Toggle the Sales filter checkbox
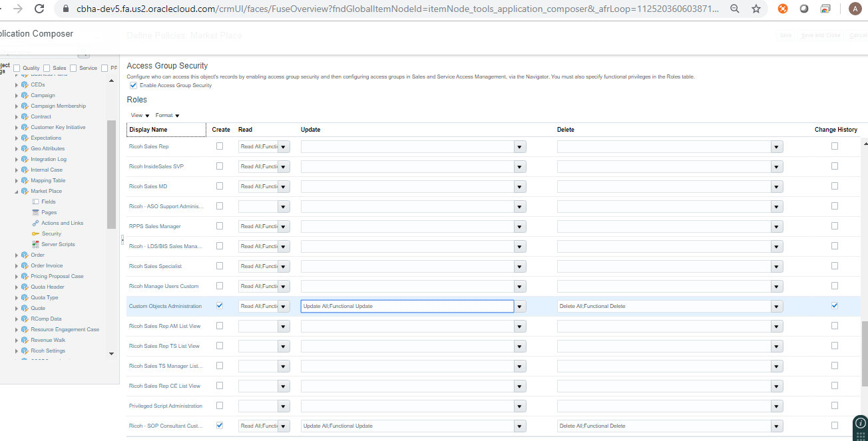 [47, 68]
